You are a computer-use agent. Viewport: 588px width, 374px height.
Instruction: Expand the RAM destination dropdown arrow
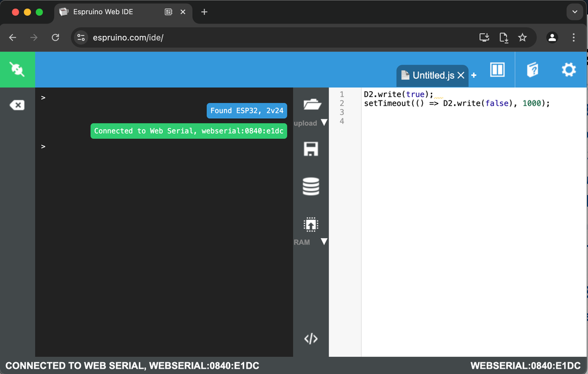point(323,242)
